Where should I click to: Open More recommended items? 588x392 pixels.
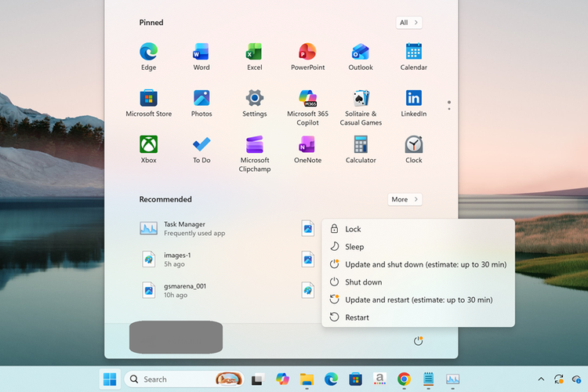click(405, 199)
